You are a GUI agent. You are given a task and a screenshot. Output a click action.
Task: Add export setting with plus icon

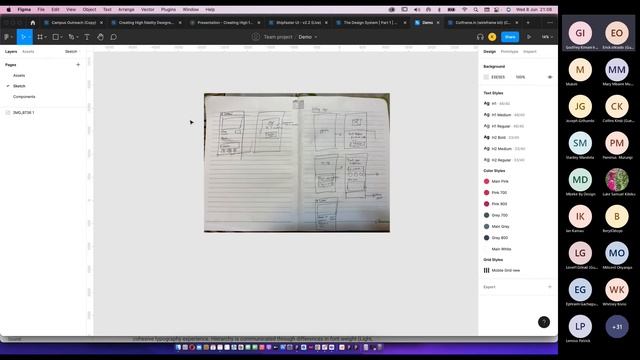point(549,287)
